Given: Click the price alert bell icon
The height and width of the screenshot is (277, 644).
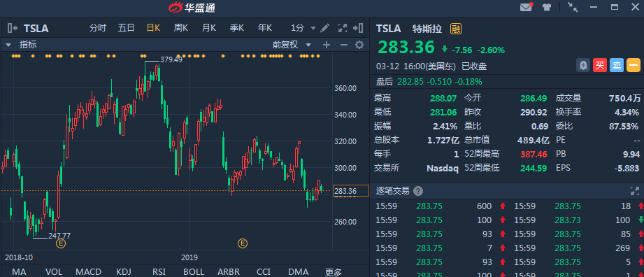Looking at the screenshot, I should (583, 65).
